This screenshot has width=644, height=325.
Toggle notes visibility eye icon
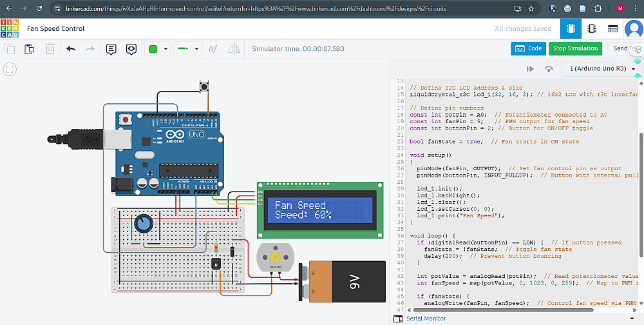131,49
